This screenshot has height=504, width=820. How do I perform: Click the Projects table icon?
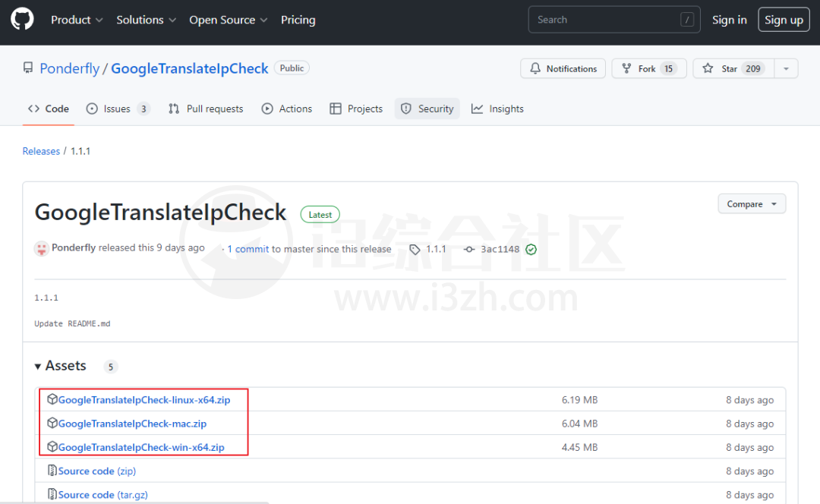(x=336, y=109)
